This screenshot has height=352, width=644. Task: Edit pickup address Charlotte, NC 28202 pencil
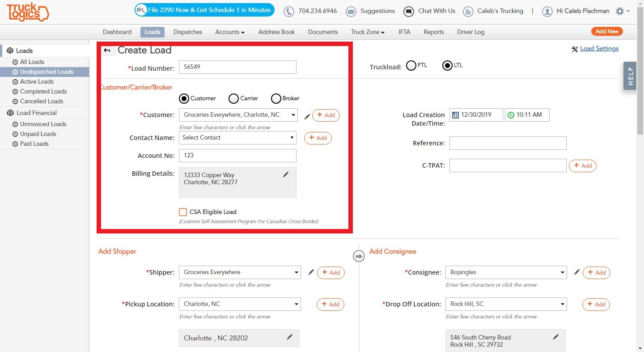click(290, 337)
